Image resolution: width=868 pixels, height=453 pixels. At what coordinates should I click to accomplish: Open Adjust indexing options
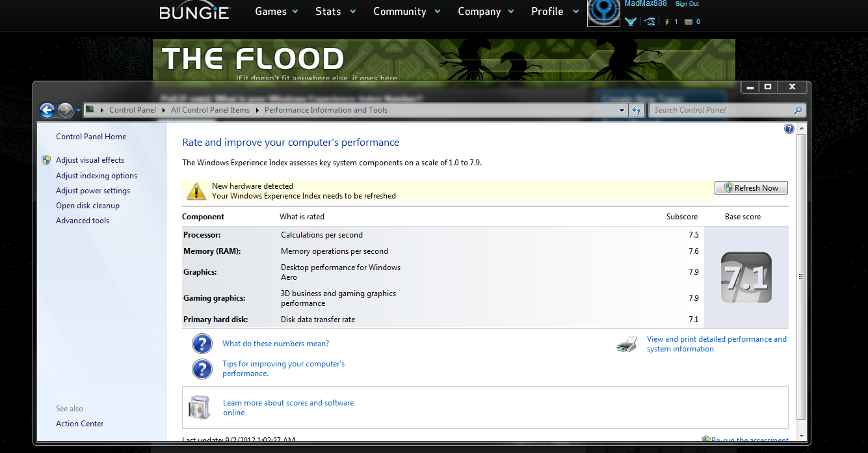[96, 176]
